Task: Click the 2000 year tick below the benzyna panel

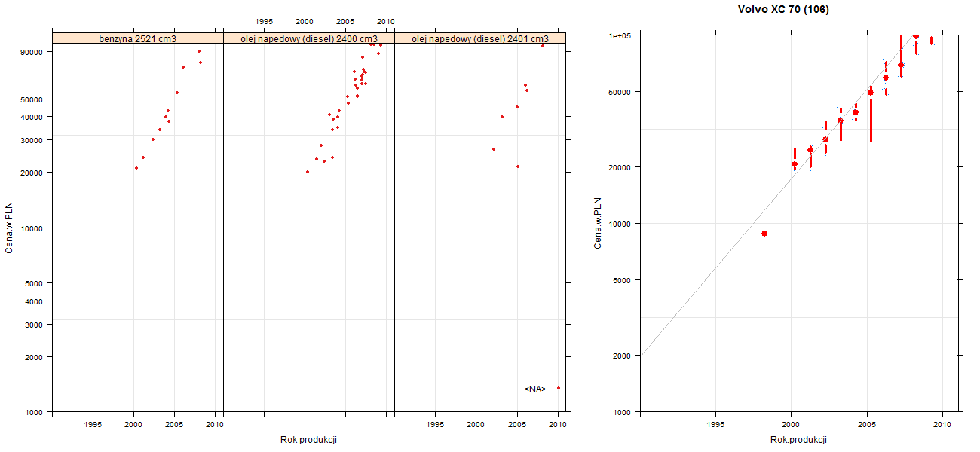Action: pyautogui.click(x=133, y=425)
